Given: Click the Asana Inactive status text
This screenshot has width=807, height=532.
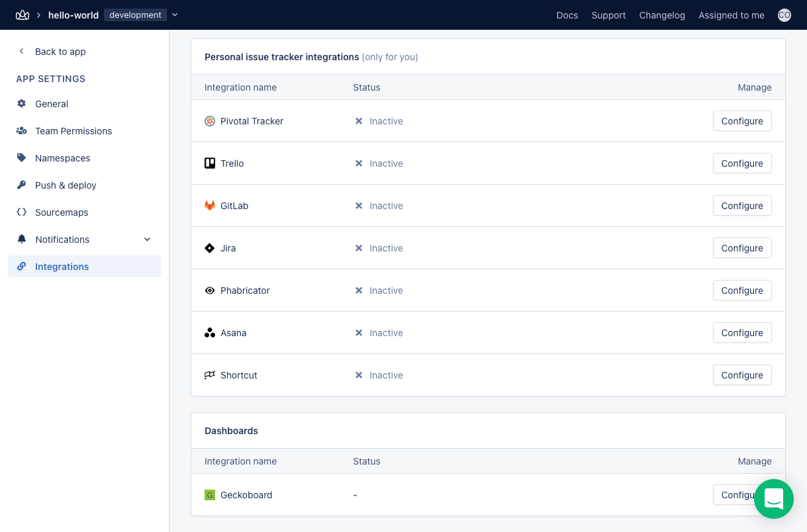Looking at the screenshot, I should 387,333.
